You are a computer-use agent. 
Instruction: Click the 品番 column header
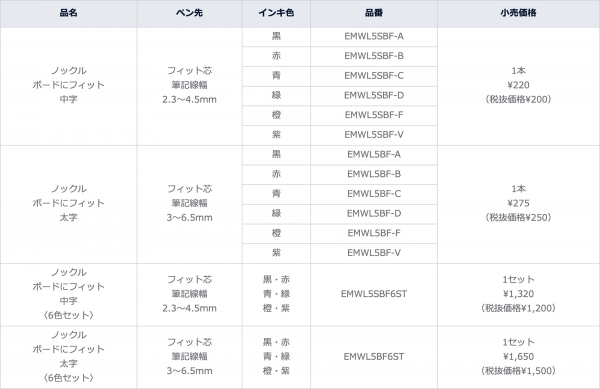tap(374, 13)
